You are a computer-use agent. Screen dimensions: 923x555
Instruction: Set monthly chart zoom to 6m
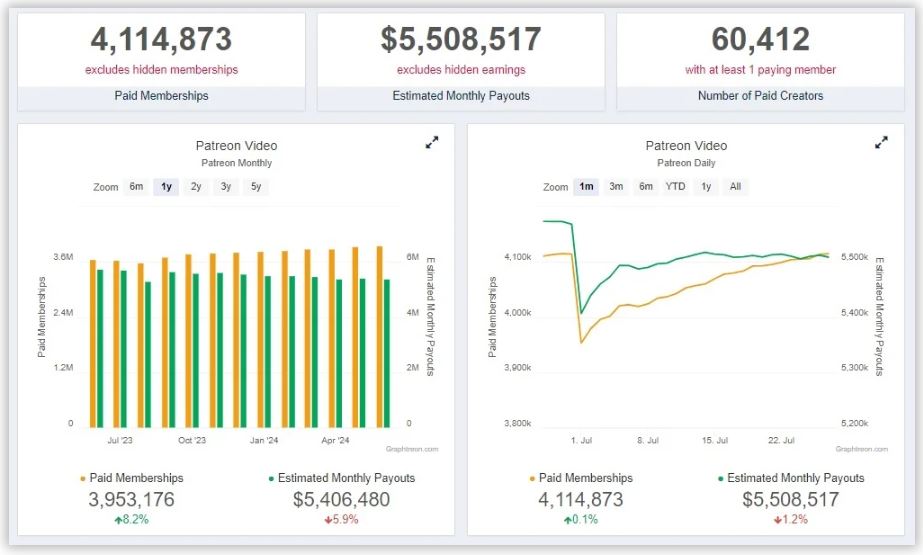(x=137, y=187)
